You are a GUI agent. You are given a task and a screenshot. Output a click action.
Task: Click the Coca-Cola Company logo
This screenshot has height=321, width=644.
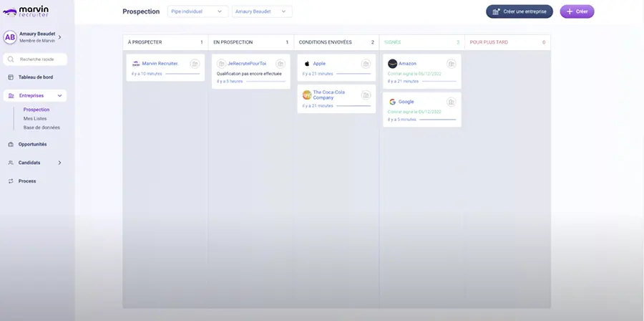coord(307,95)
